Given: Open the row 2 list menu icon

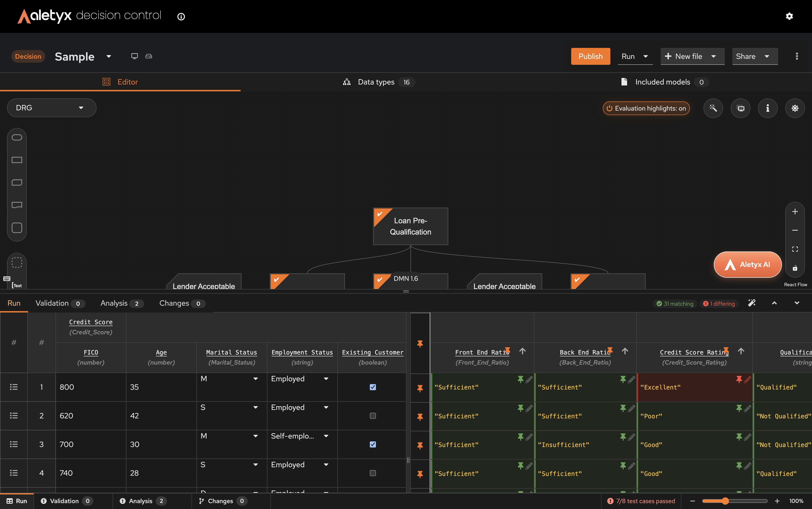Looking at the screenshot, I should point(14,415).
